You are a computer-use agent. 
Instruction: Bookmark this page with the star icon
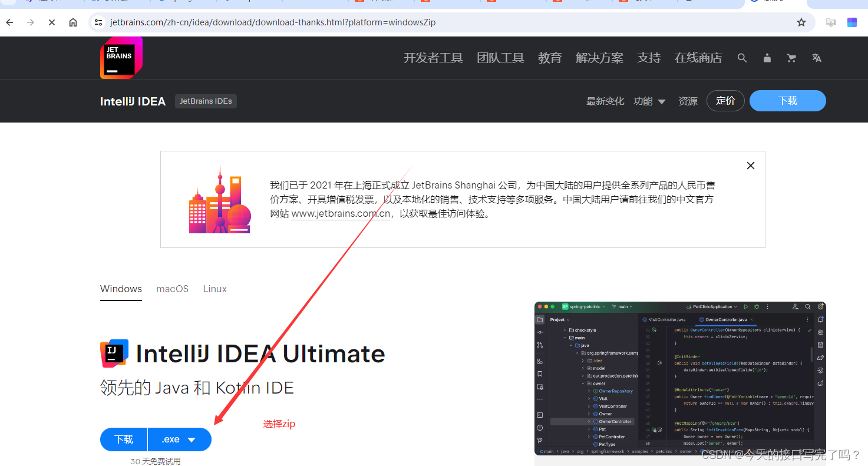[801, 22]
